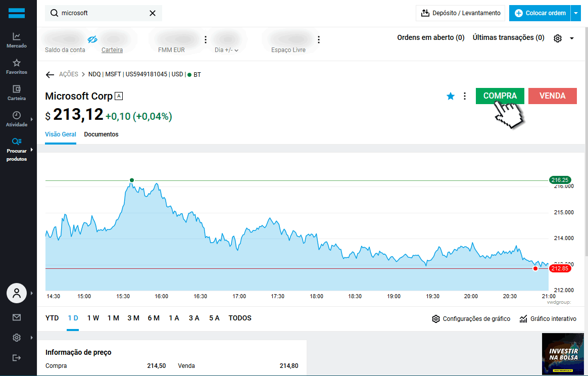
Task: Click the Carteira link under balance
Action: (x=112, y=50)
